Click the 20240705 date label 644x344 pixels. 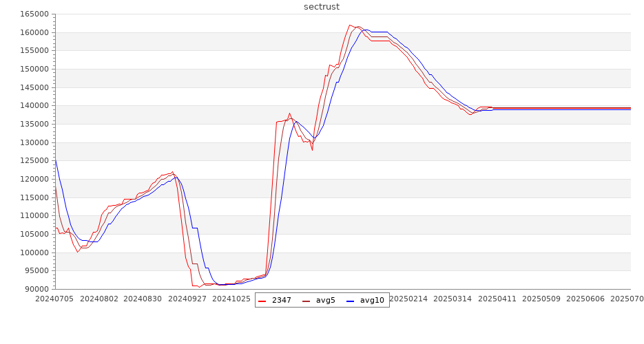[x=55, y=299]
